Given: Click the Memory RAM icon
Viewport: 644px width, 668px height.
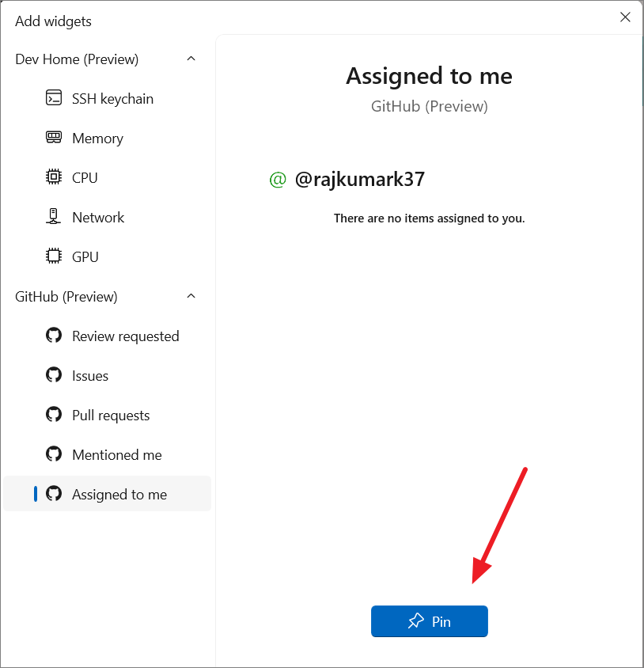Looking at the screenshot, I should pyautogui.click(x=54, y=137).
